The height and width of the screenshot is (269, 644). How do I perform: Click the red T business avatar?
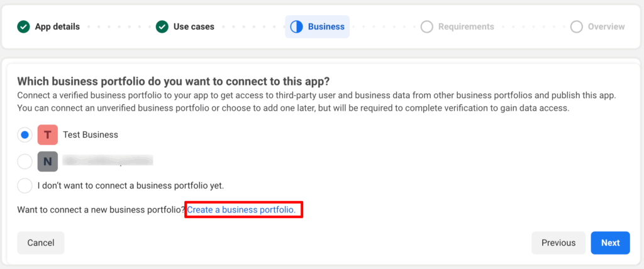(48, 135)
